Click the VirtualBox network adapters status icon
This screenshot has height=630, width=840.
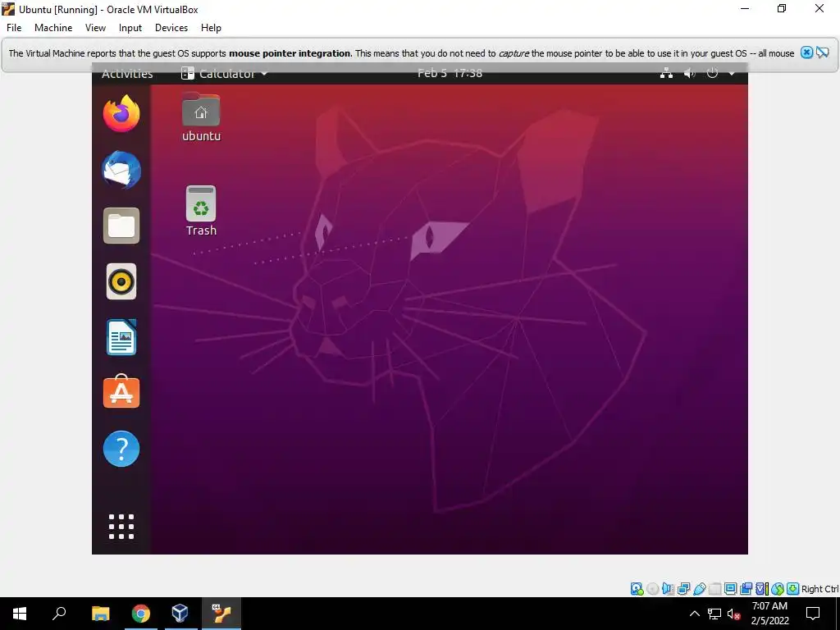[x=683, y=589]
